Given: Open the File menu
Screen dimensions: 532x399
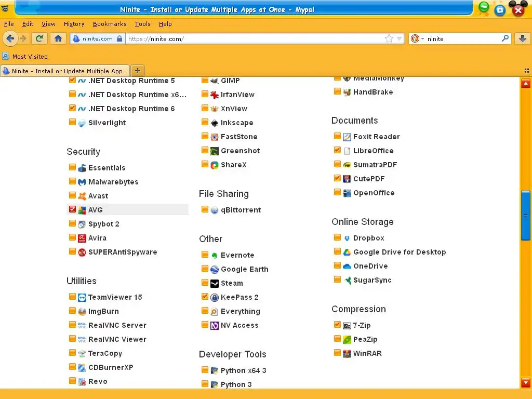Looking at the screenshot, I should point(9,24).
